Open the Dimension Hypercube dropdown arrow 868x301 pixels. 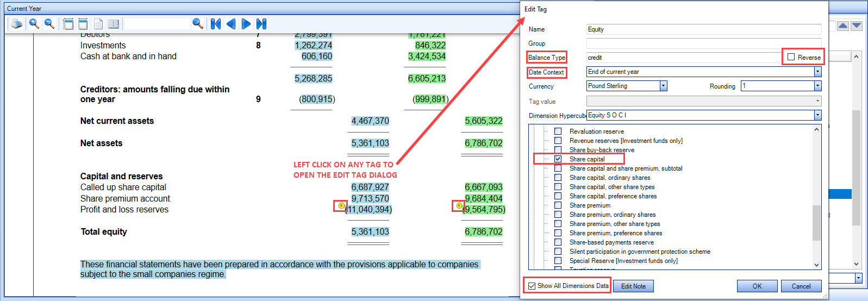817,115
